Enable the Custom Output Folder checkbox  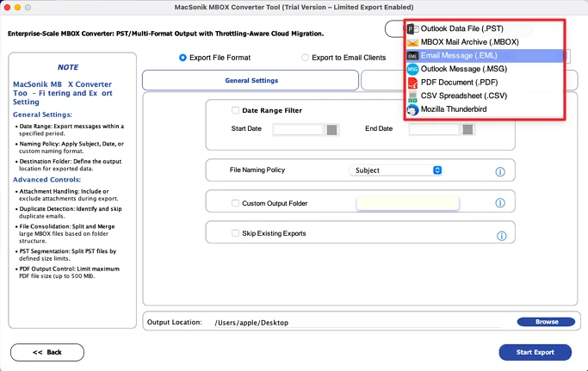pyautogui.click(x=235, y=203)
